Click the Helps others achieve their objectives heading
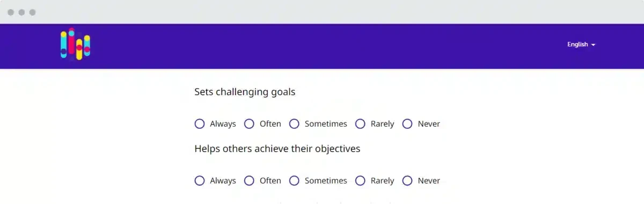644x204 pixels. [x=277, y=149]
